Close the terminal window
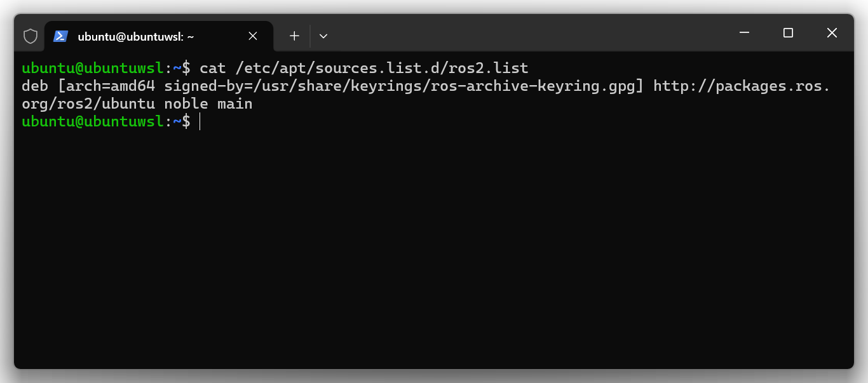 point(832,33)
